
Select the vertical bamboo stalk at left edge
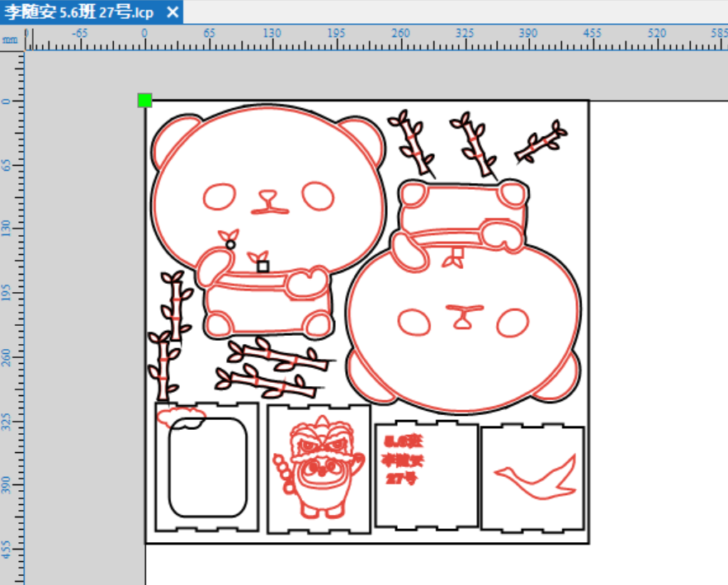coord(163,366)
